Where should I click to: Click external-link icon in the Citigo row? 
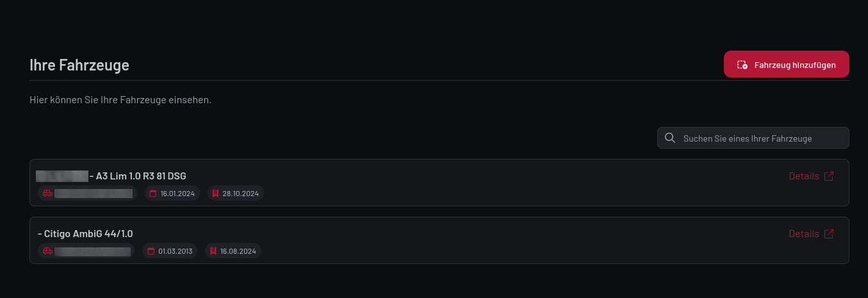click(x=829, y=234)
